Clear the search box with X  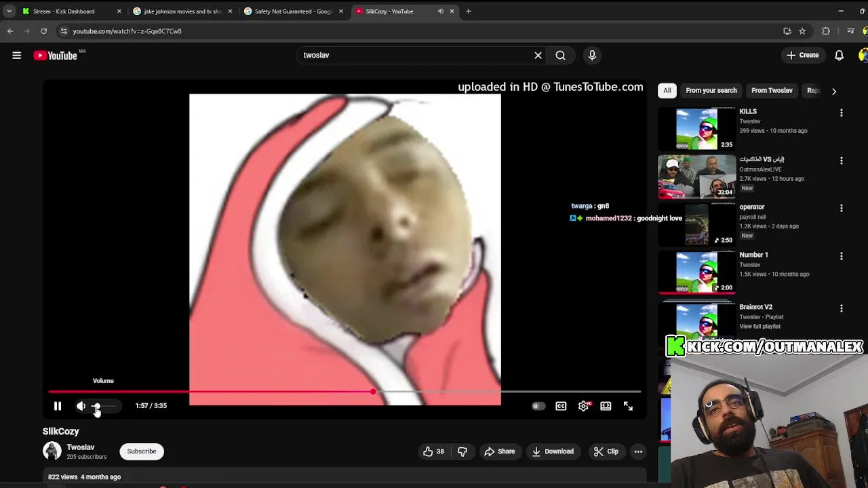(538, 56)
